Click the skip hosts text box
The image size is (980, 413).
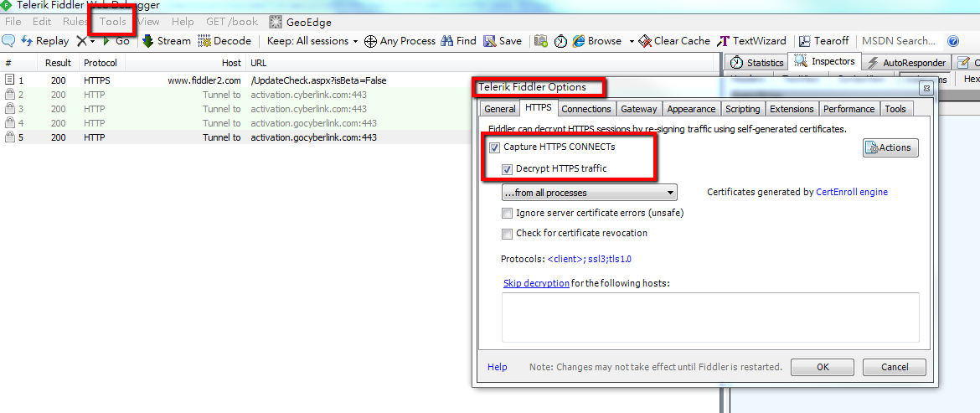pyautogui.click(x=710, y=317)
